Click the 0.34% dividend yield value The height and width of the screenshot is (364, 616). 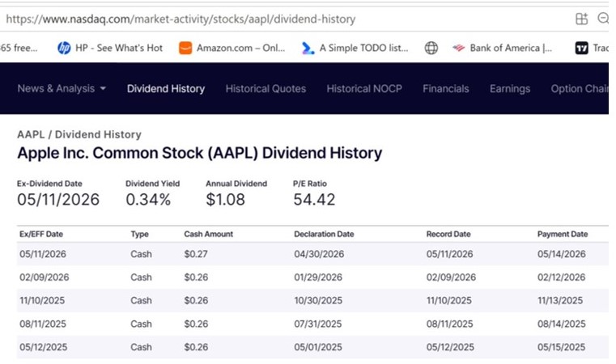(x=148, y=200)
